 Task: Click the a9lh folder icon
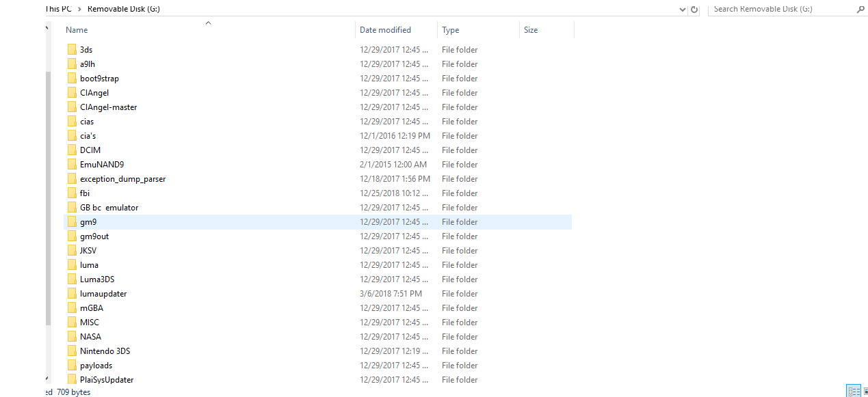(73, 64)
